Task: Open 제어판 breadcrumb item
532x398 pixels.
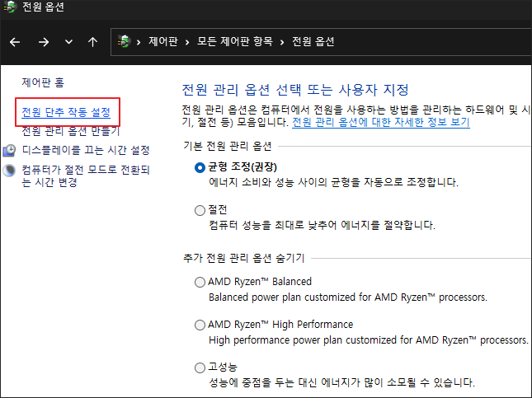Action: point(162,41)
